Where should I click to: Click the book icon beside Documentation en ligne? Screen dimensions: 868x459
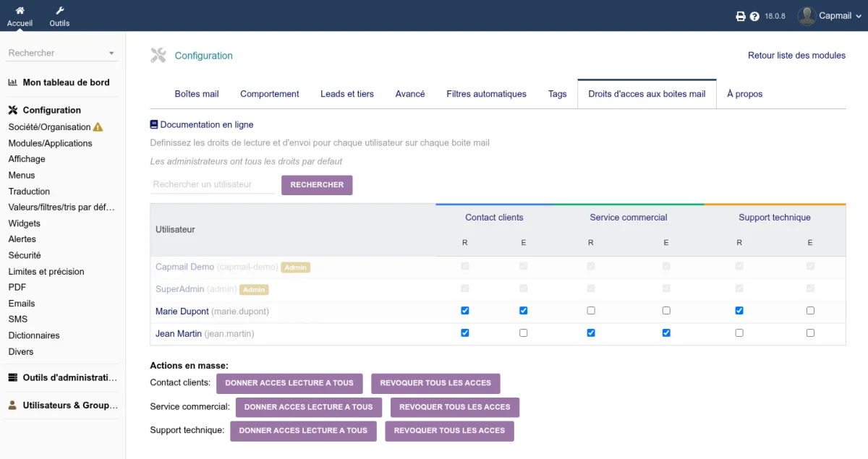pos(154,124)
